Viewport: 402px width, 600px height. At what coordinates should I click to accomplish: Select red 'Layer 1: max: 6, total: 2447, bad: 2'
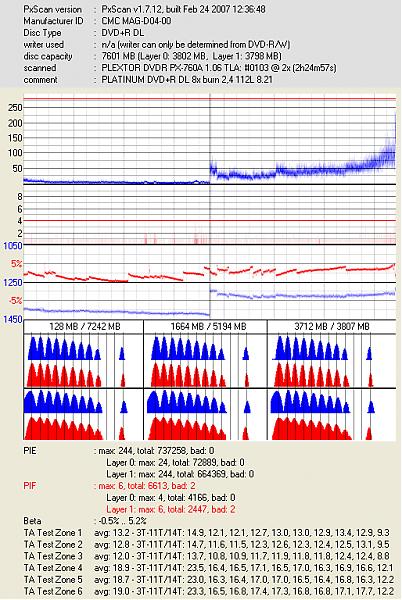point(171,509)
